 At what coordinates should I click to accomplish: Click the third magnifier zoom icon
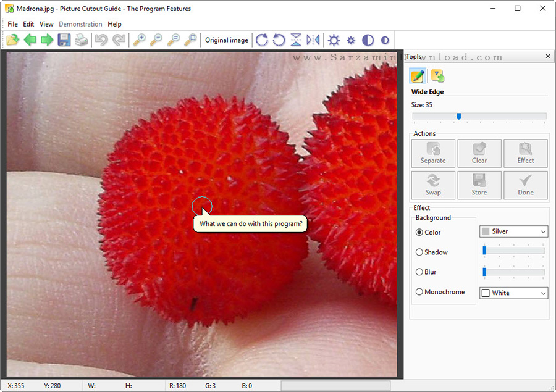point(174,40)
